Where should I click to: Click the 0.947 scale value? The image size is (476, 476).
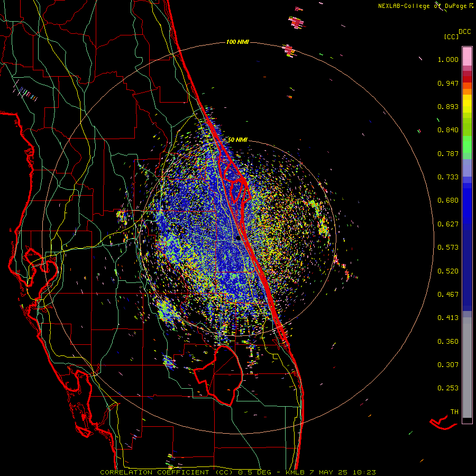tap(448, 83)
